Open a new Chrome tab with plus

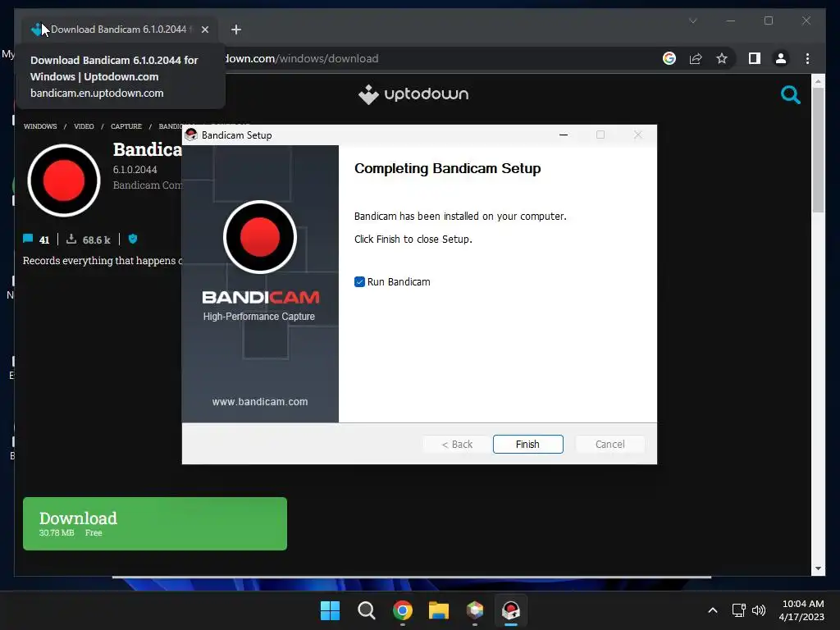pos(236,30)
